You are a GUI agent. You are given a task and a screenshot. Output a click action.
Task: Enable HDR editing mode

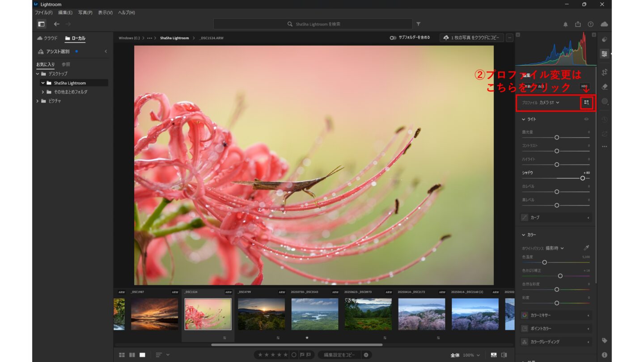click(584, 86)
